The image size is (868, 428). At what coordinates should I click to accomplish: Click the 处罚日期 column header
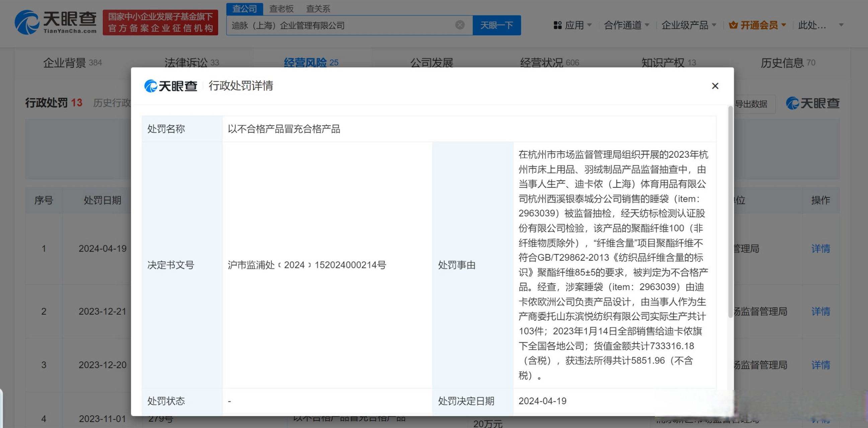tap(102, 201)
